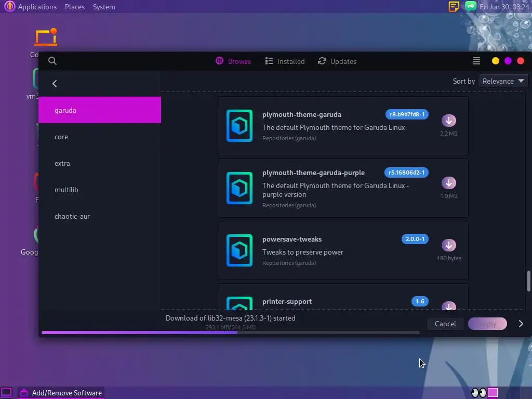Open the System menu
532x399 pixels.
104,7
